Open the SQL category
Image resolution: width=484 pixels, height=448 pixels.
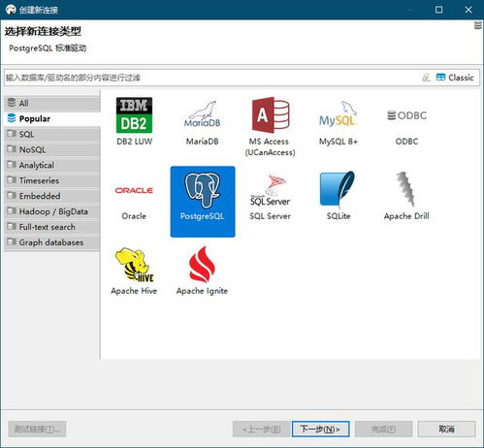click(52, 134)
